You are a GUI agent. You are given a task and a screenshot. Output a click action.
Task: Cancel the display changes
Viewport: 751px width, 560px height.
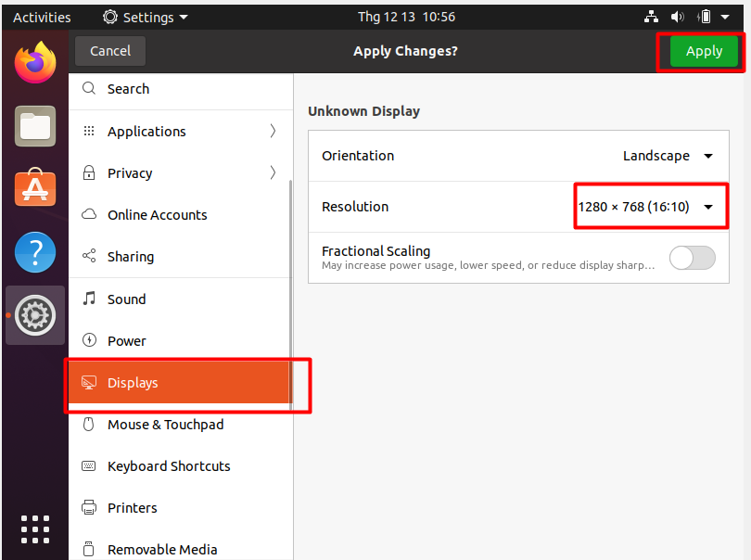110,51
